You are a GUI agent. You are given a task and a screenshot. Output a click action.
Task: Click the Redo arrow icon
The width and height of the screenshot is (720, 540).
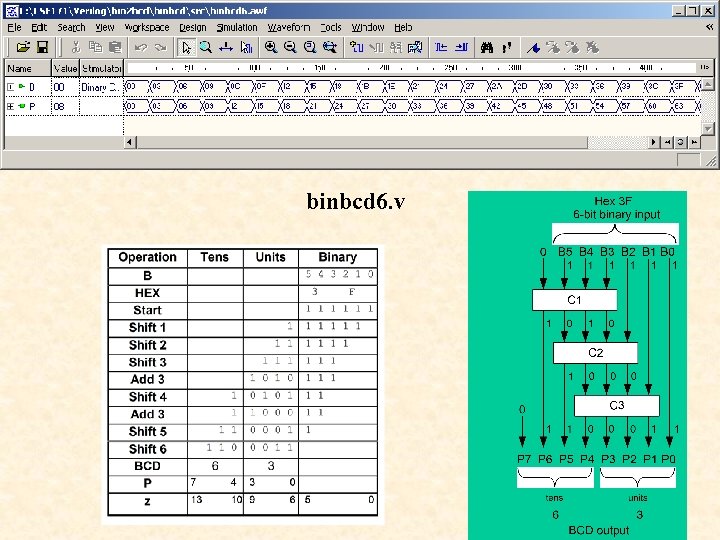(160, 47)
